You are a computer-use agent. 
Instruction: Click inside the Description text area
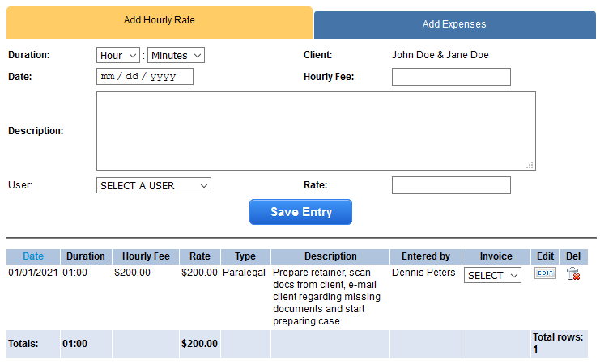[315, 130]
